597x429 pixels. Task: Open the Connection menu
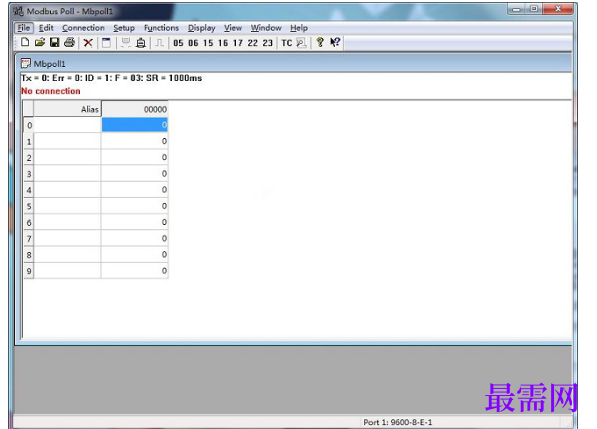tap(83, 28)
